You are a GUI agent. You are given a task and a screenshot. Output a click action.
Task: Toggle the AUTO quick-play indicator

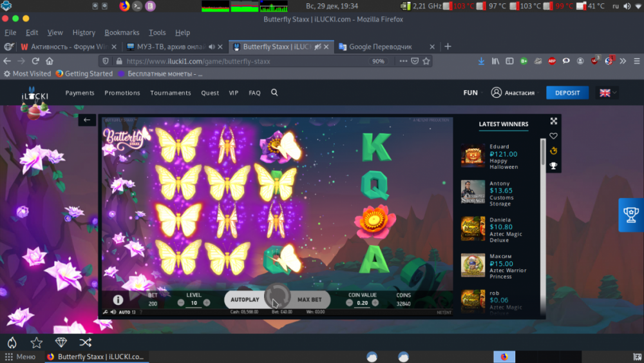coord(126,312)
